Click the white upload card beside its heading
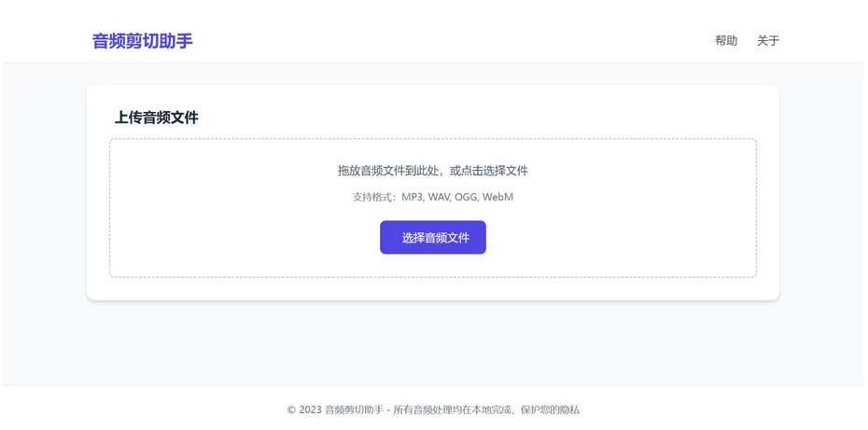Image resolution: width=868 pixels, height=430 pixels. pos(467,117)
